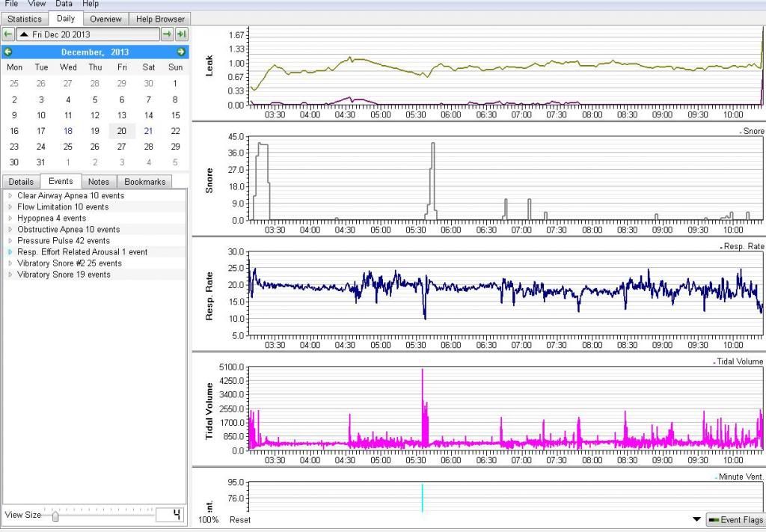The height and width of the screenshot is (532, 766).
Task: Click the Leak graph axis title
Action: pos(209,65)
